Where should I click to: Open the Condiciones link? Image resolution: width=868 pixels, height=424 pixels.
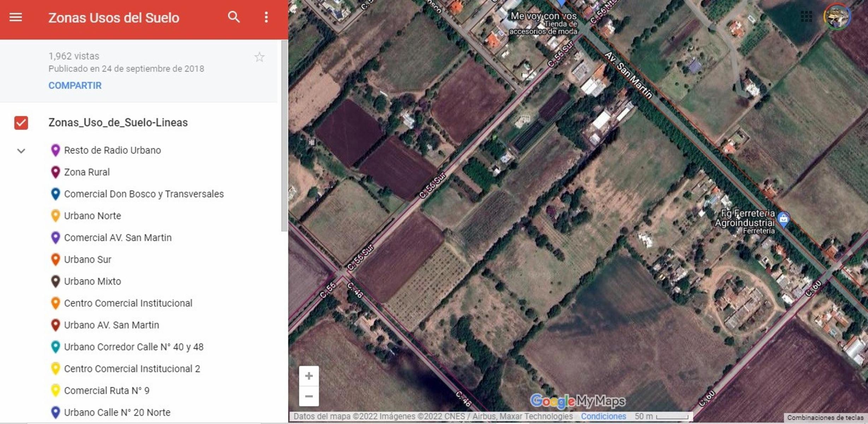click(x=603, y=417)
